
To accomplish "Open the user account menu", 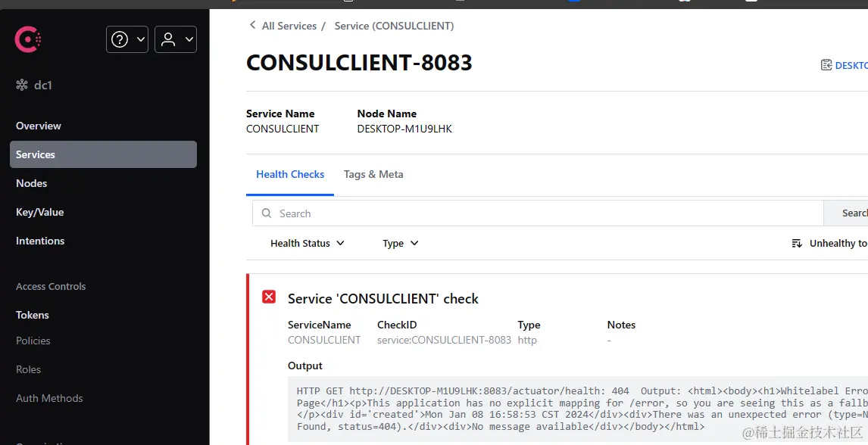I will [x=176, y=39].
